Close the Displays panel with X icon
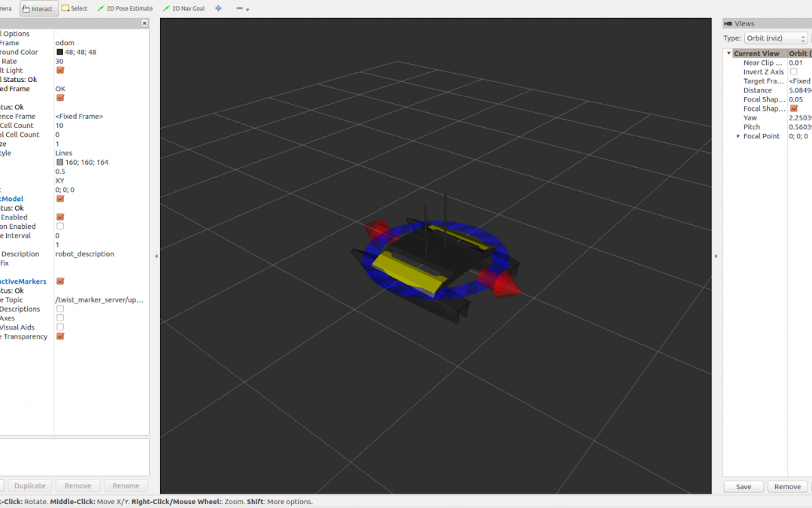812x508 pixels. click(x=144, y=24)
